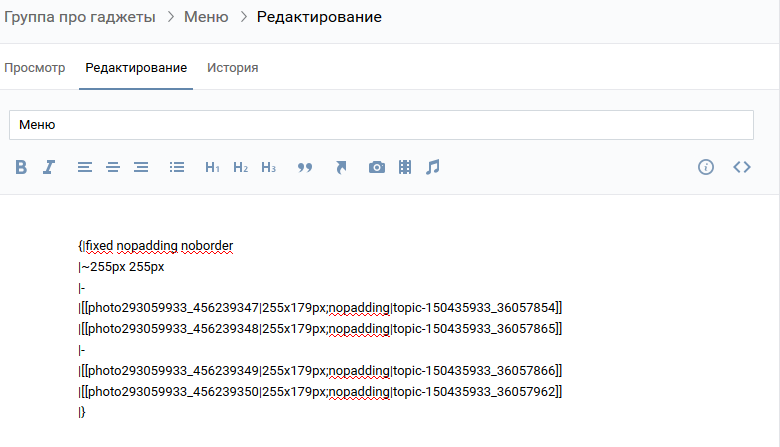This screenshot has height=447, width=780.
Task: Open the История tab
Action: [x=232, y=68]
